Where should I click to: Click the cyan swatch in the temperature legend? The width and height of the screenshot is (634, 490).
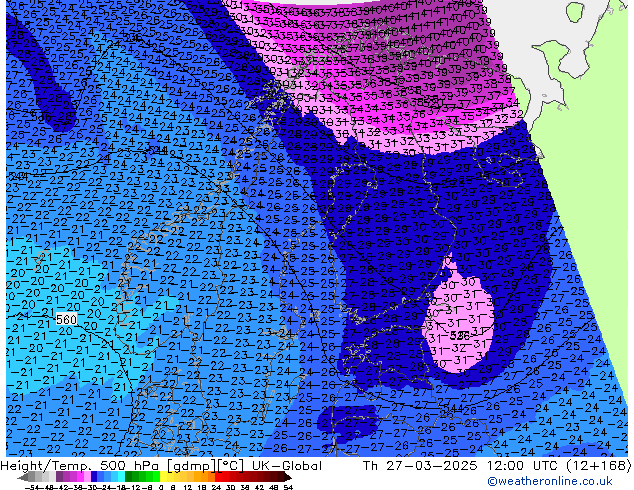coord(121,477)
